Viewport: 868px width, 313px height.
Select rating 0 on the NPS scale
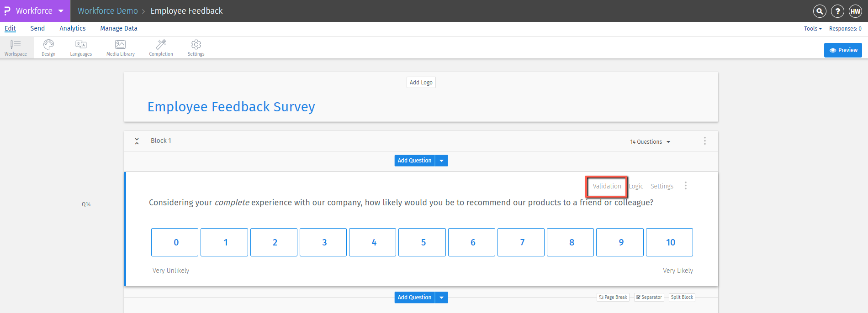[x=175, y=242]
